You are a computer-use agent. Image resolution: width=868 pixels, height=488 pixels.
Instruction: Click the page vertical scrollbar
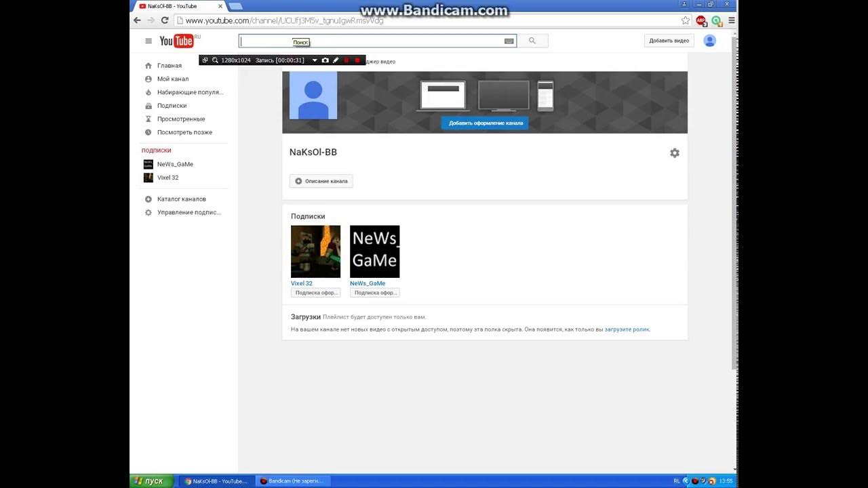click(735, 203)
